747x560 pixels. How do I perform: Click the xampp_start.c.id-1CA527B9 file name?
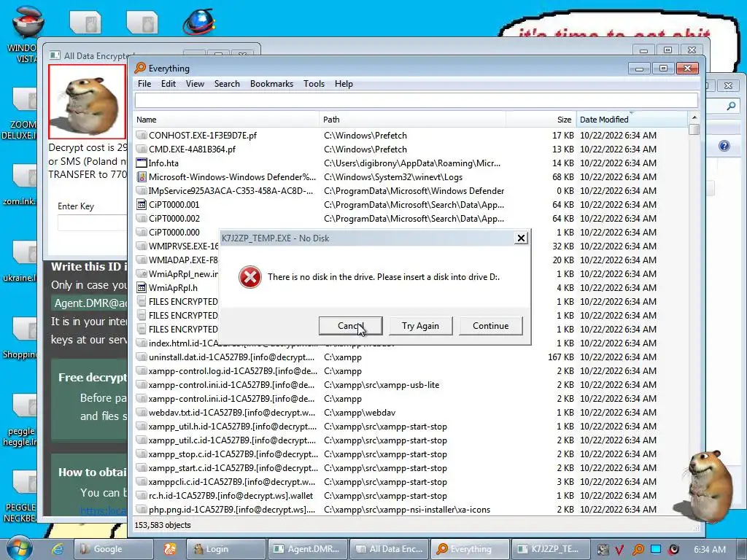coord(233,467)
